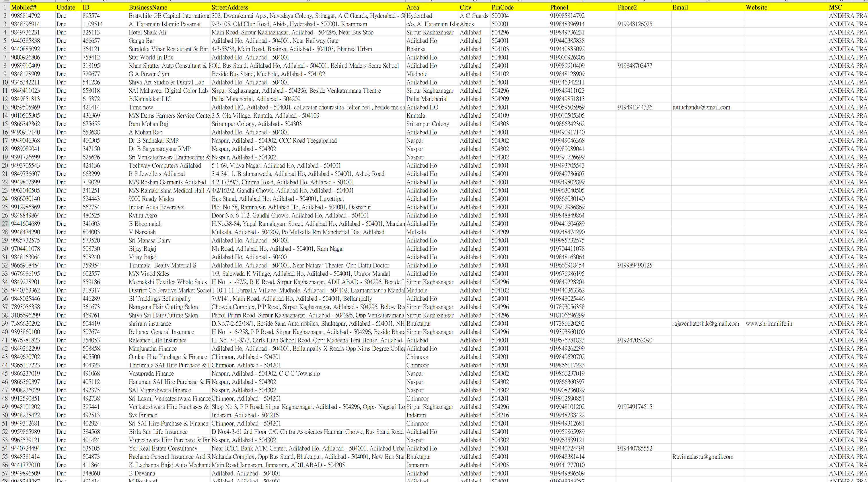Click the www.shriramlife.in website cell

[786, 324]
